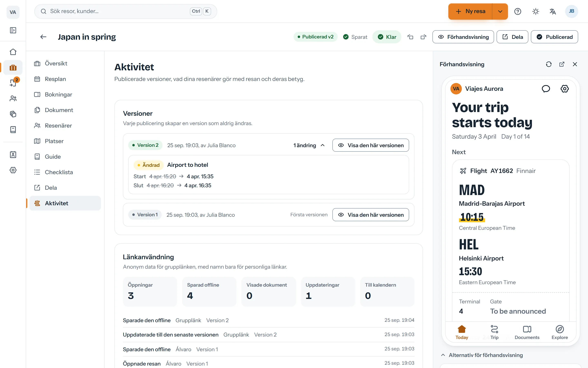Image resolution: width=588 pixels, height=368 pixels.
Task: Open Resenärer in the trip menu
Action: click(65, 126)
